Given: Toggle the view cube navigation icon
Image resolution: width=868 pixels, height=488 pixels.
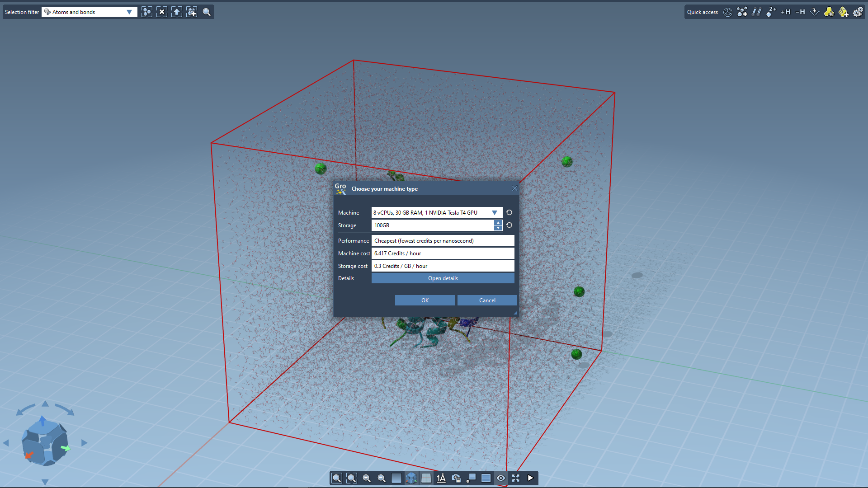Looking at the screenshot, I should tap(411, 478).
